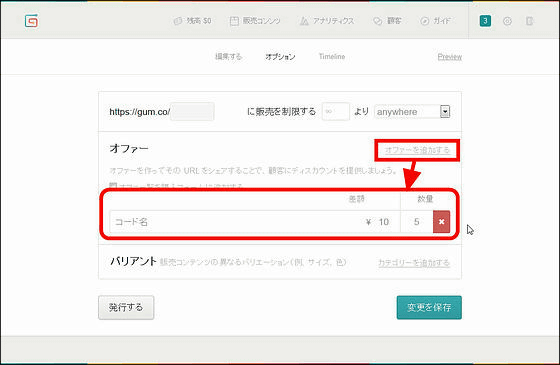Select the オプション options tab

[x=280, y=56]
